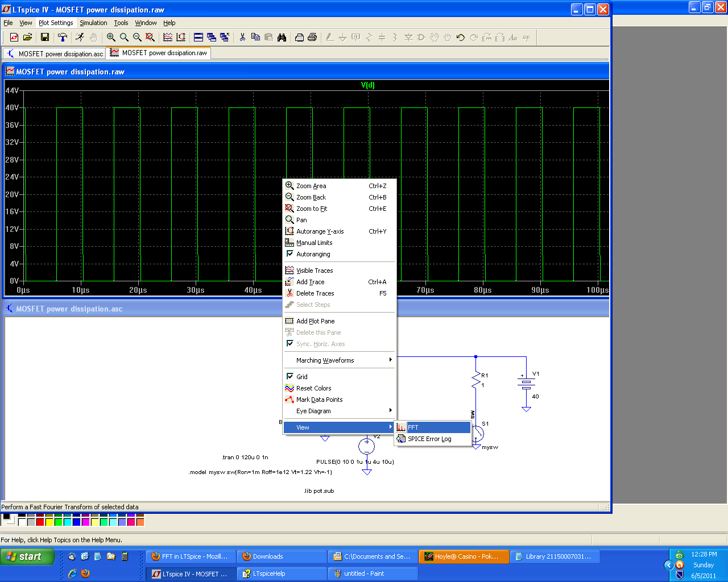Click the Open file folder icon
Image resolution: width=728 pixels, height=582 pixels.
[x=27, y=38]
